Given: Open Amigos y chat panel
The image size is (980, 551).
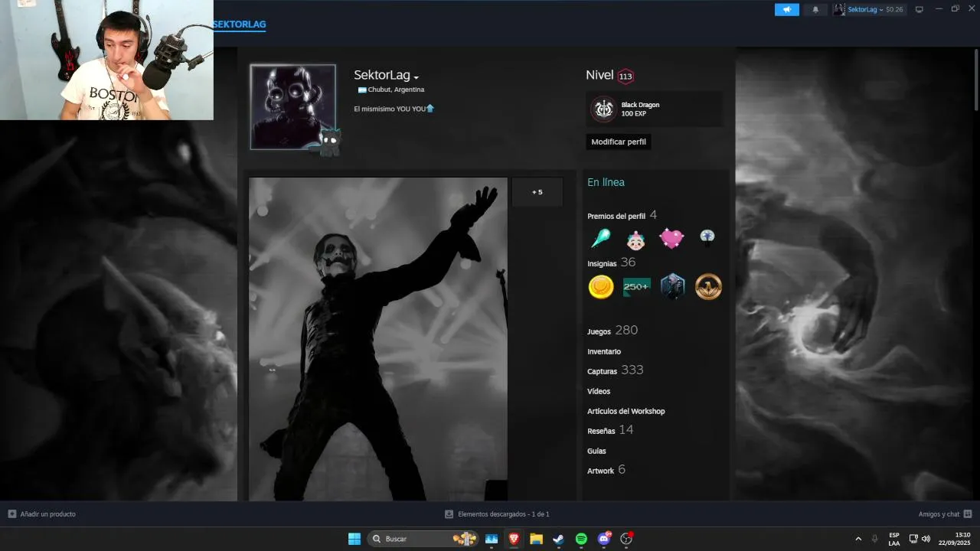Looking at the screenshot, I should [x=946, y=514].
